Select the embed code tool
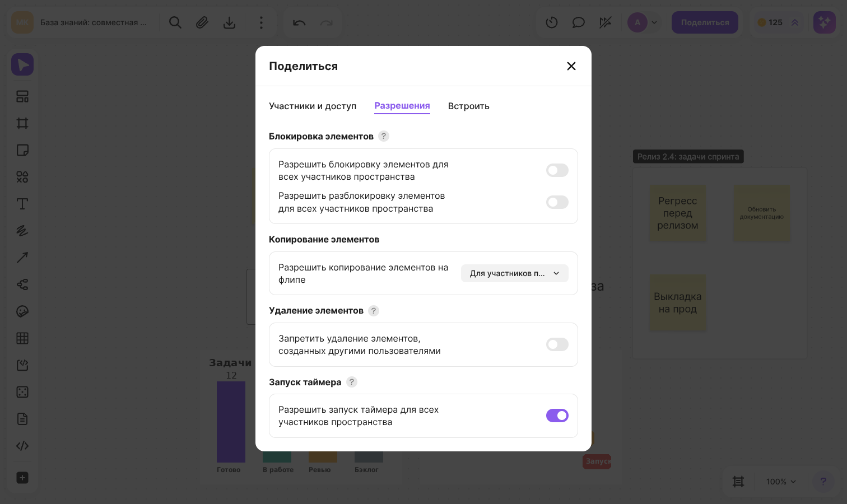This screenshot has width=847, height=504. point(22,446)
